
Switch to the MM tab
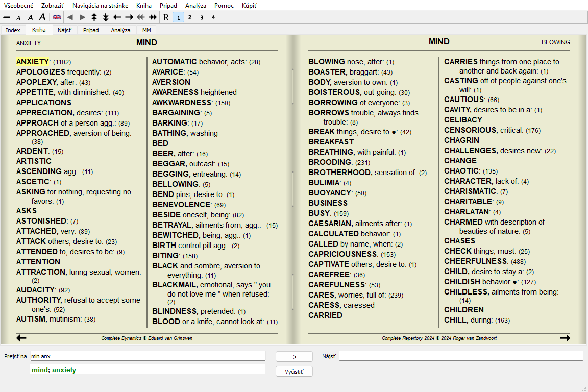click(x=146, y=30)
